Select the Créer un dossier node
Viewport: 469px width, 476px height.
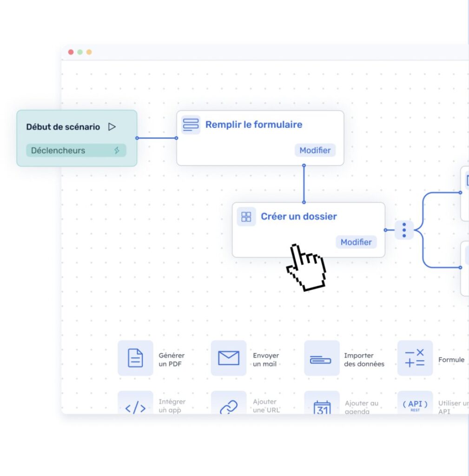pyautogui.click(x=302, y=216)
